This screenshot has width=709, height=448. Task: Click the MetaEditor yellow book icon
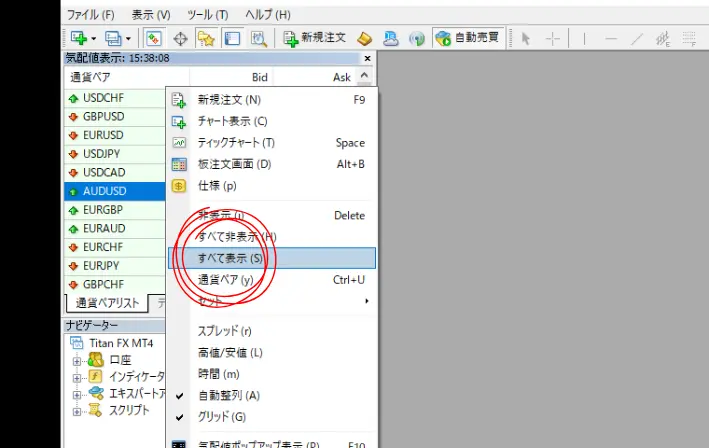(x=366, y=39)
